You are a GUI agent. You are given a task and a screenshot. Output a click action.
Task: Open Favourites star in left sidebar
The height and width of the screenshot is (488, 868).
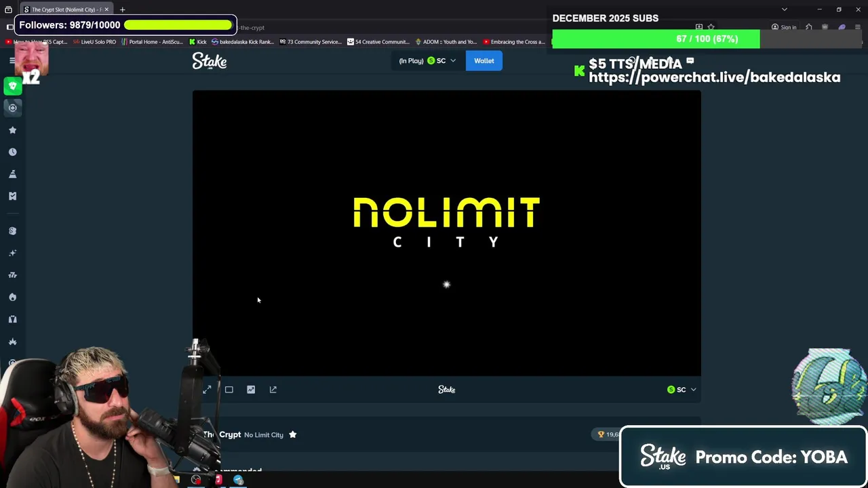[12, 130]
